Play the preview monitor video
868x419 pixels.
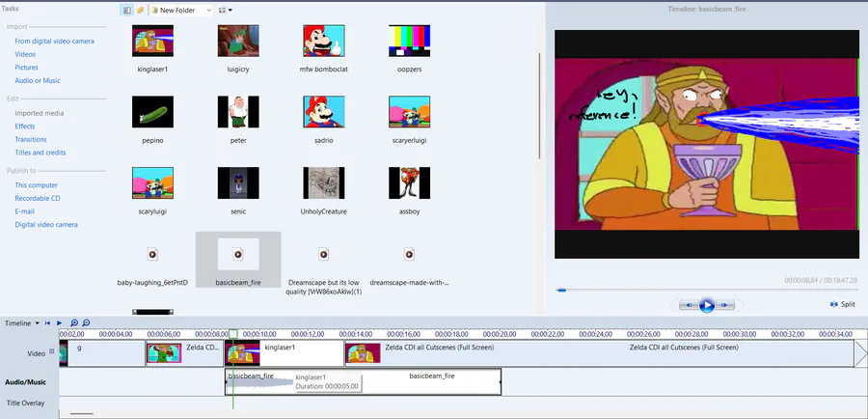tap(706, 305)
